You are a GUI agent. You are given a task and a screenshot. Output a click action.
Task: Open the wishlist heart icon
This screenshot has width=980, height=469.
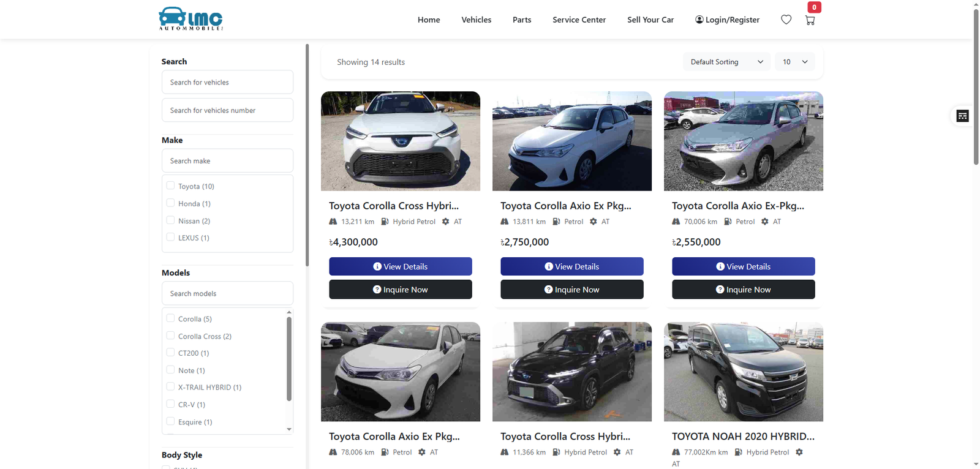click(x=786, y=20)
